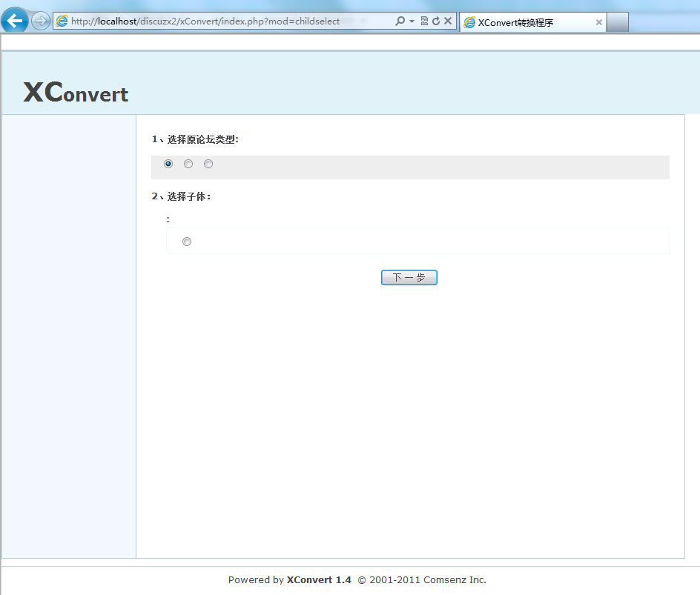Close the XConvert转换程序 tab
The image size is (700, 595).
(598, 22)
